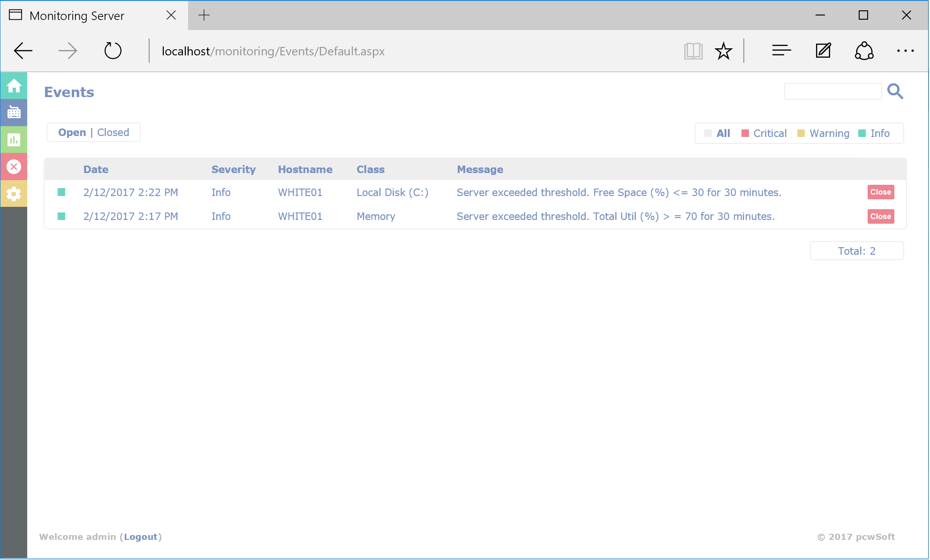Close the Memory event

(x=880, y=217)
